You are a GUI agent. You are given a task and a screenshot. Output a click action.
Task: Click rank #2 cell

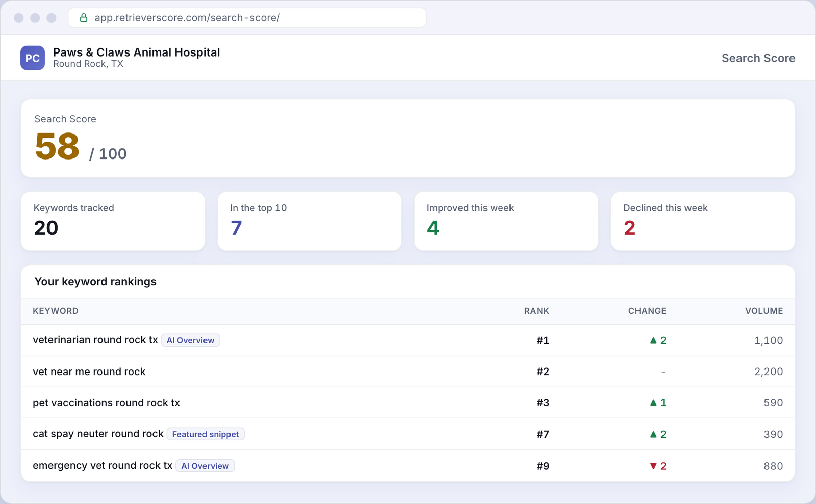543,372
